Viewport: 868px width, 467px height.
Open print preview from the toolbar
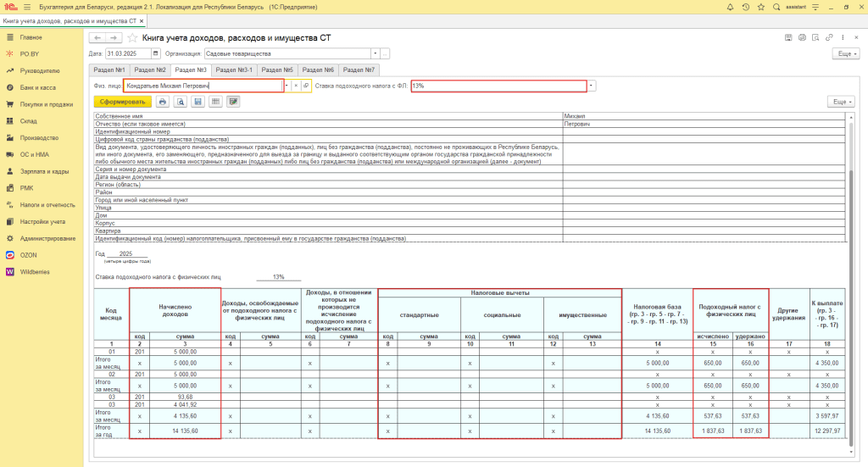coord(181,102)
